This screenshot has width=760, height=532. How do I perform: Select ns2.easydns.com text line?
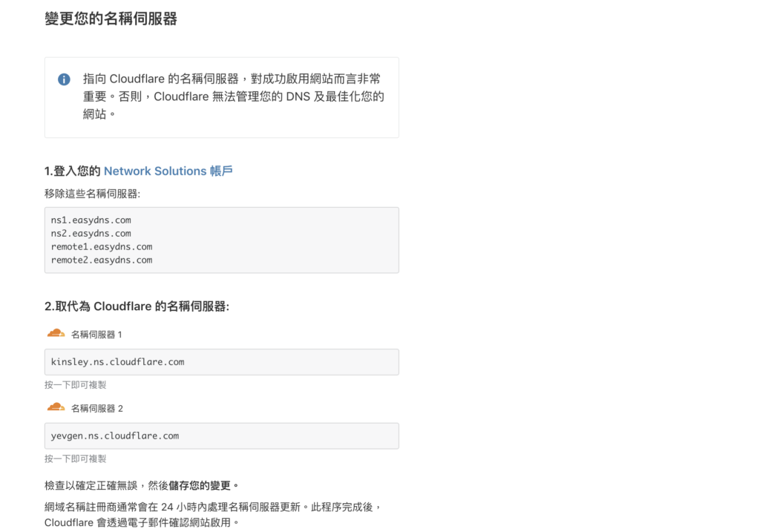[x=91, y=234]
